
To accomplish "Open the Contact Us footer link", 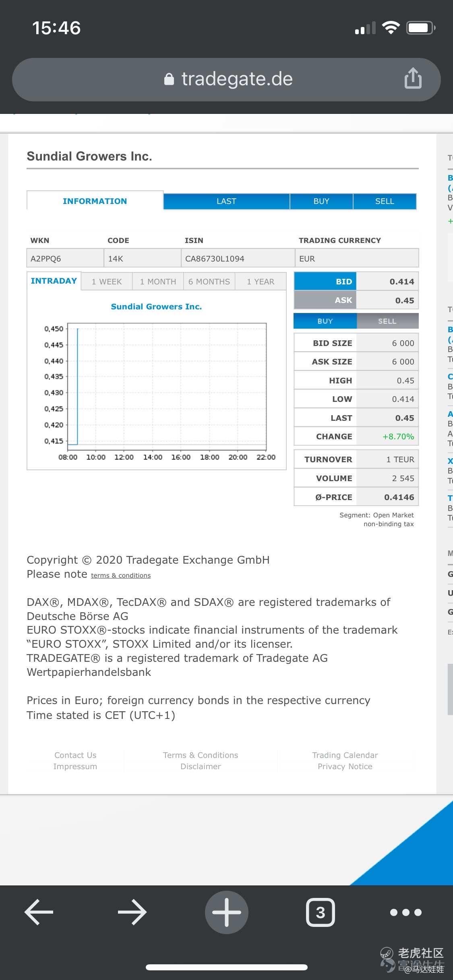I will point(75,755).
